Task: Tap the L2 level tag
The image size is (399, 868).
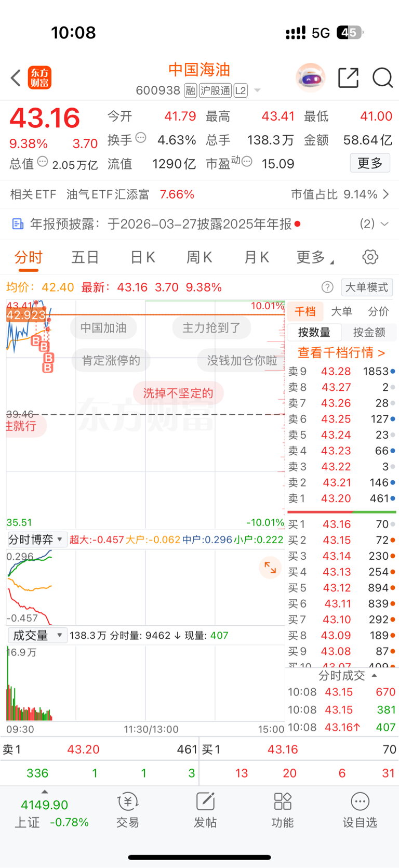Action: coord(241,91)
